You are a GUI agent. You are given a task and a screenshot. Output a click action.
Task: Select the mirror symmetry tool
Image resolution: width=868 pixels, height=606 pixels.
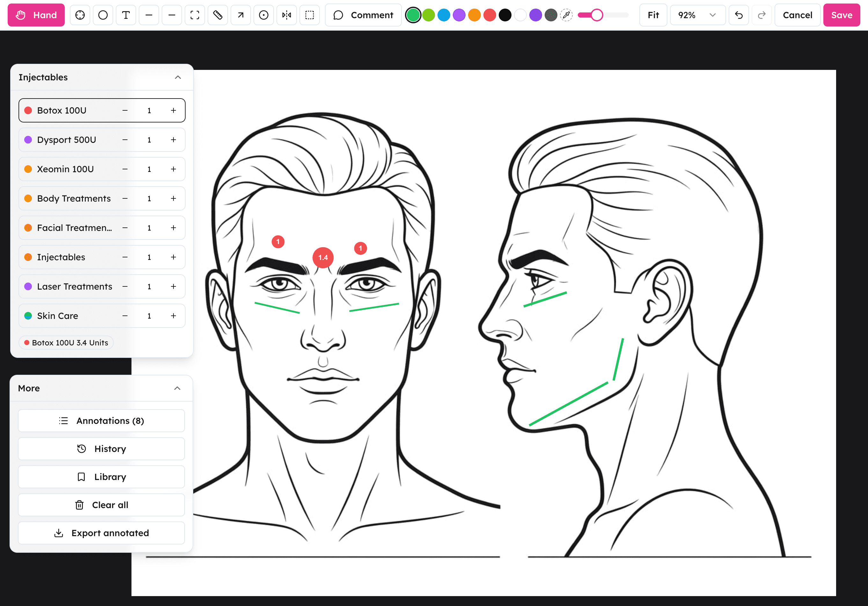287,15
